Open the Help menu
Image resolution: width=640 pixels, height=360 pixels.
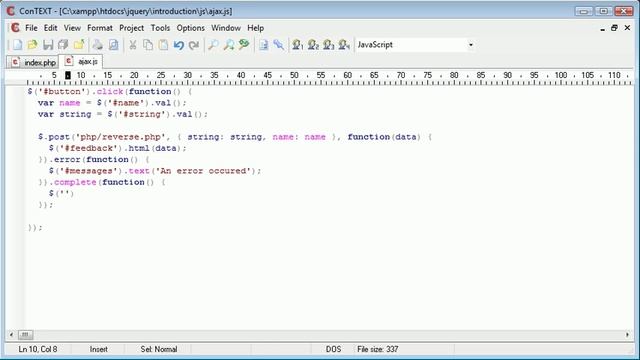(256, 28)
